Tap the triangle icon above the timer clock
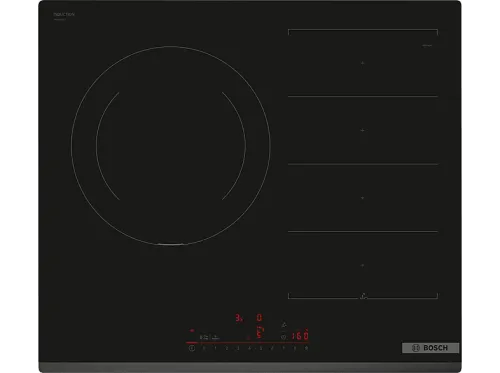This screenshot has height=373, width=500. [x=284, y=325]
